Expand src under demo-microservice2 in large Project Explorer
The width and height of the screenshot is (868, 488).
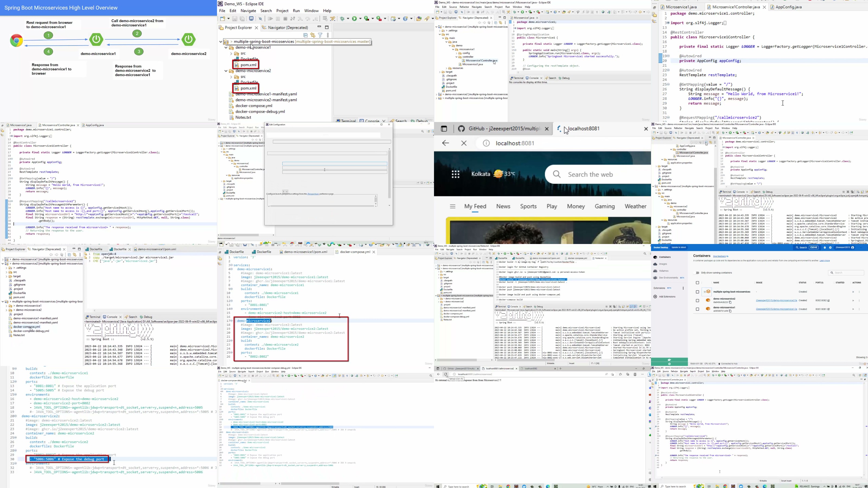[x=231, y=77]
